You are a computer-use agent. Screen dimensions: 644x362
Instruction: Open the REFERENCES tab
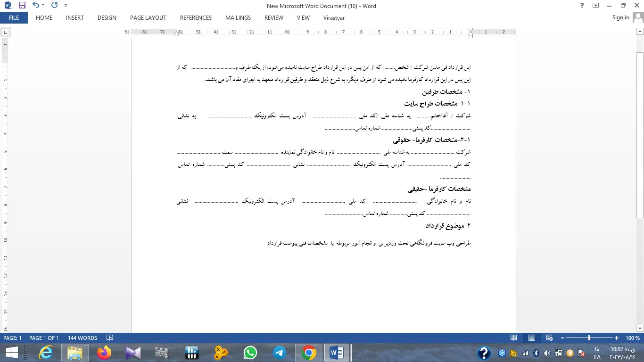pos(196,18)
